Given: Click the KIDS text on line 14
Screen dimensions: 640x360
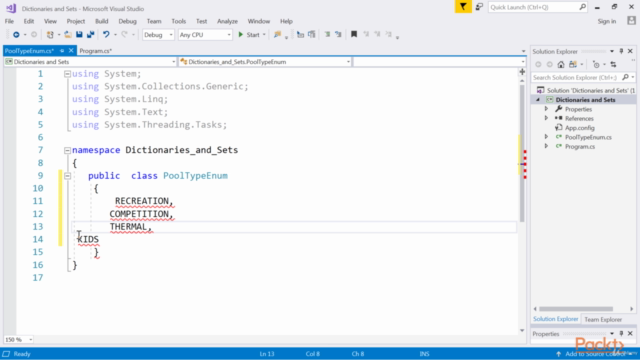Looking at the screenshot, I should (88, 239).
